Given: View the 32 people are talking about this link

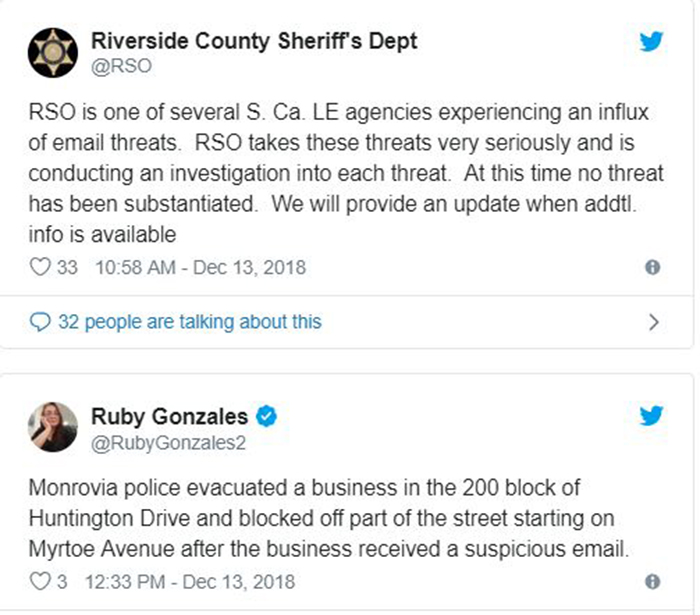Looking at the screenshot, I should [190, 322].
